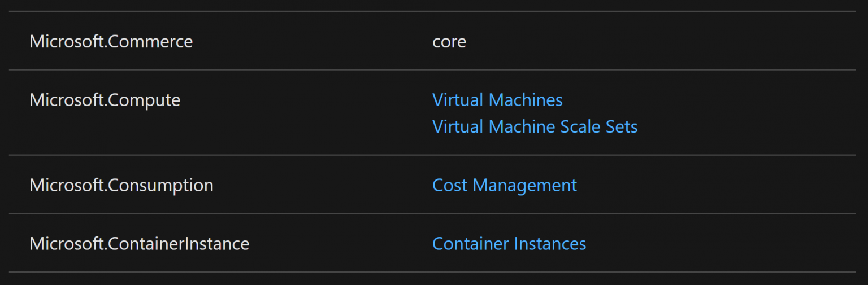Select the Microsoft.ContainerInstance provider name
Viewport: 868px width, 285px height.
point(139,244)
